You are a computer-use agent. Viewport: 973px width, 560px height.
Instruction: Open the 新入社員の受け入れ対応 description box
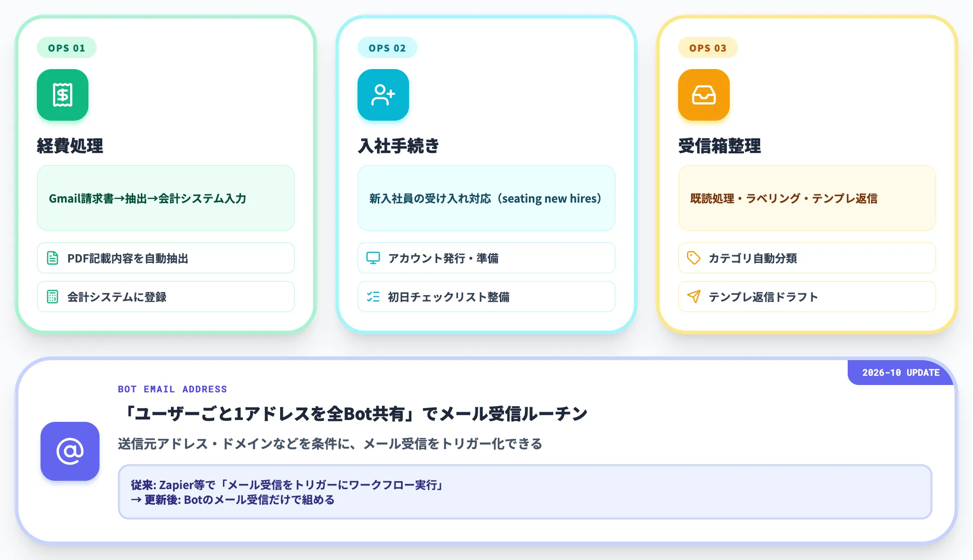(486, 198)
